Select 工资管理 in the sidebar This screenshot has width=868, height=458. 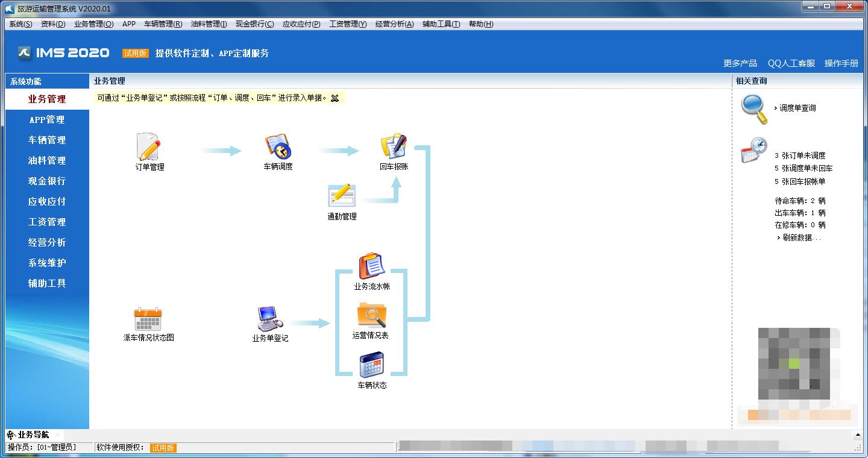point(47,222)
